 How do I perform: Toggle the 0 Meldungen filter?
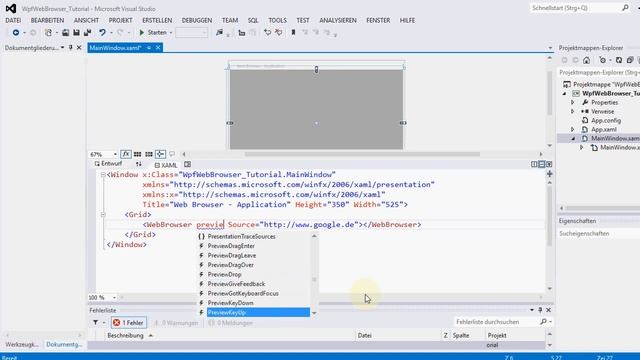tap(230, 322)
